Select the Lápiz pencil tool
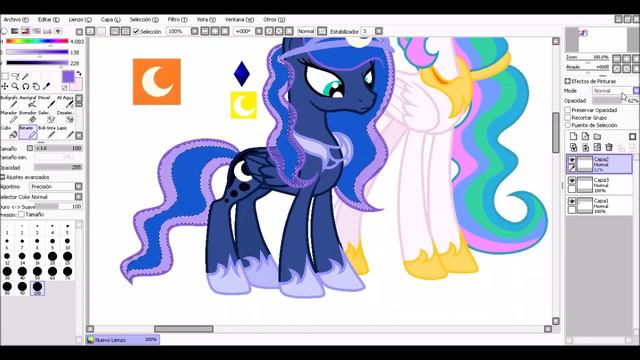This screenshot has height=360, width=640. 66,132
